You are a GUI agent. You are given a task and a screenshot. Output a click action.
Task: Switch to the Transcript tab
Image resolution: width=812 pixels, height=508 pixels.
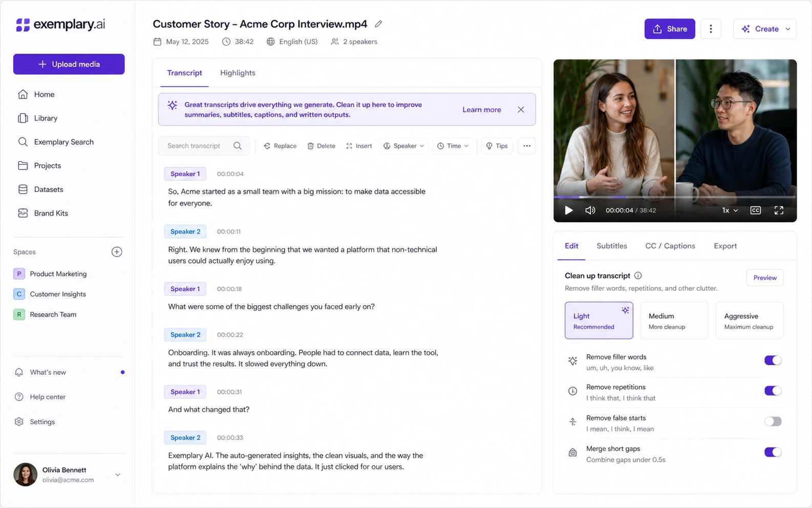tap(184, 73)
